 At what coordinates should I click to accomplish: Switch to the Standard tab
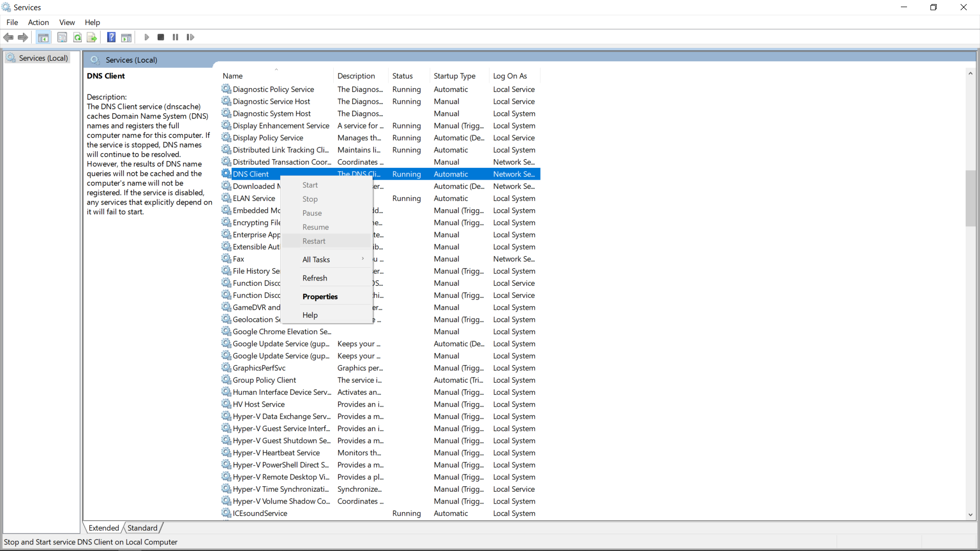click(x=142, y=528)
